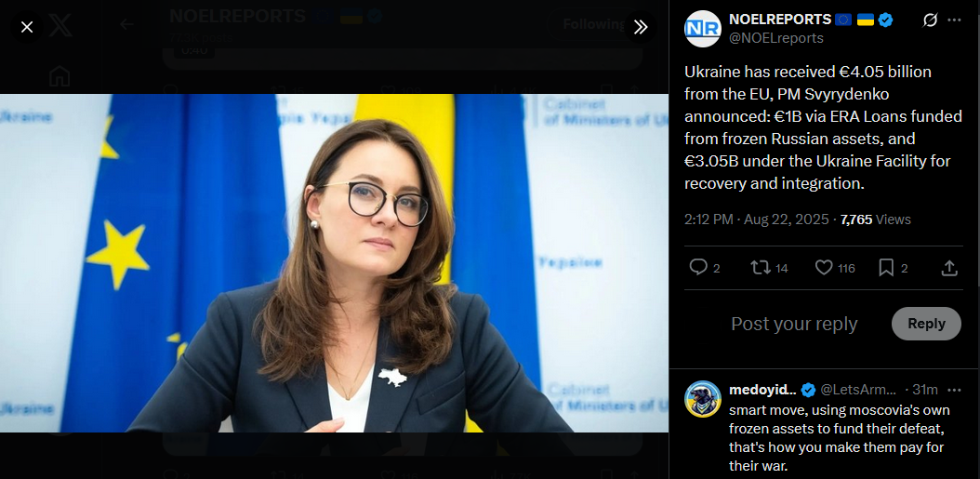Viewport: 980px width, 479px height.
Task: Bookmark the tweet with the bookmark icon
Action: click(886, 268)
